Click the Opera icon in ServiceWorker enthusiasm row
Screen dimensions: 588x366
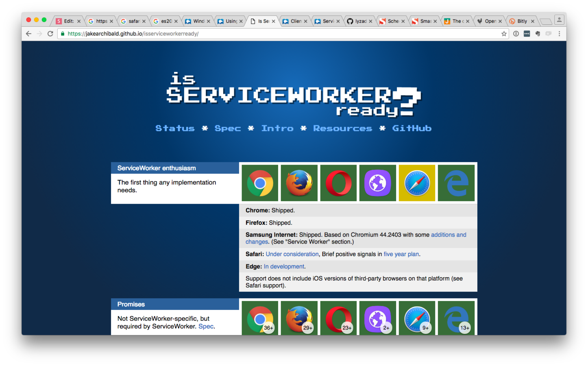338,183
